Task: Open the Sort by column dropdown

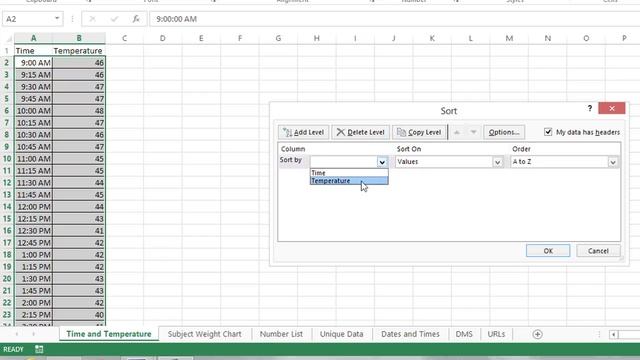Action: 382,162
